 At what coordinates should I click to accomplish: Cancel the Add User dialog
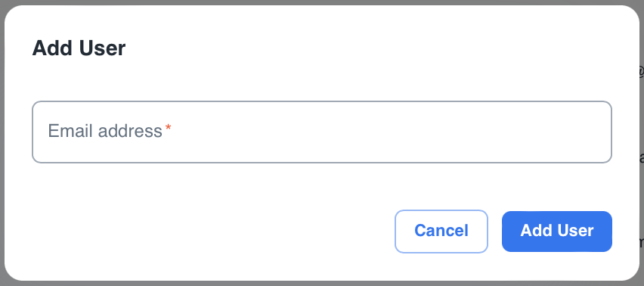pyautogui.click(x=441, y=232)
